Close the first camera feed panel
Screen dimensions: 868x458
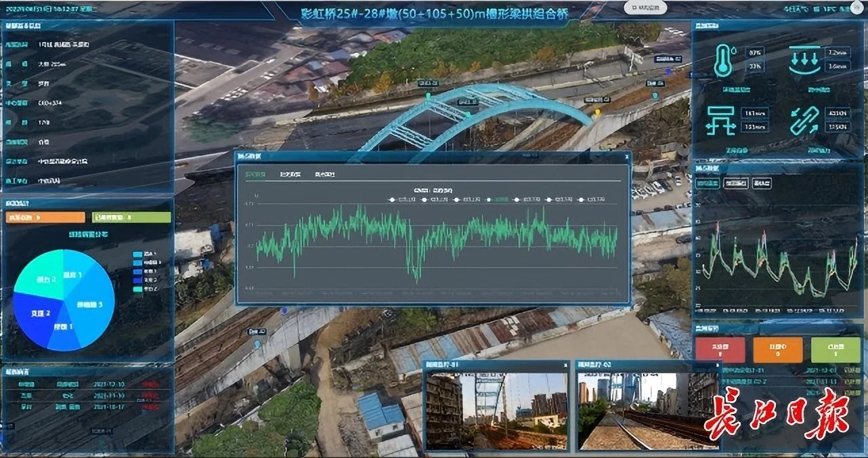566,365
